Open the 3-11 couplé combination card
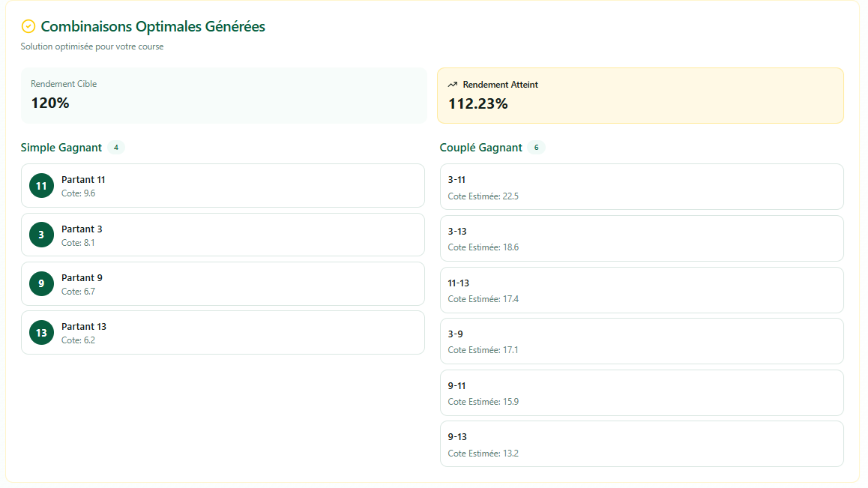This screenshot has height=488, width=868. point(641,187)
